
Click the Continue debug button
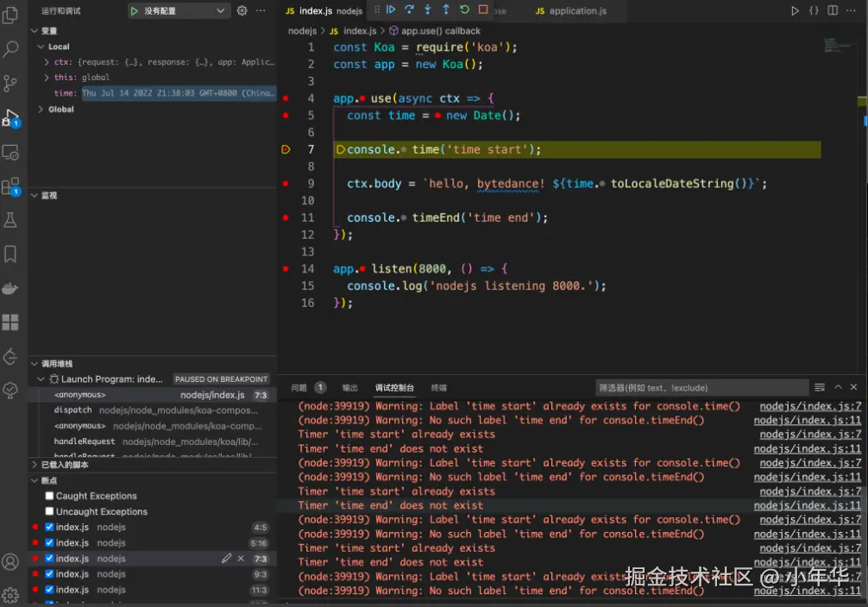(x=391, y=9)
